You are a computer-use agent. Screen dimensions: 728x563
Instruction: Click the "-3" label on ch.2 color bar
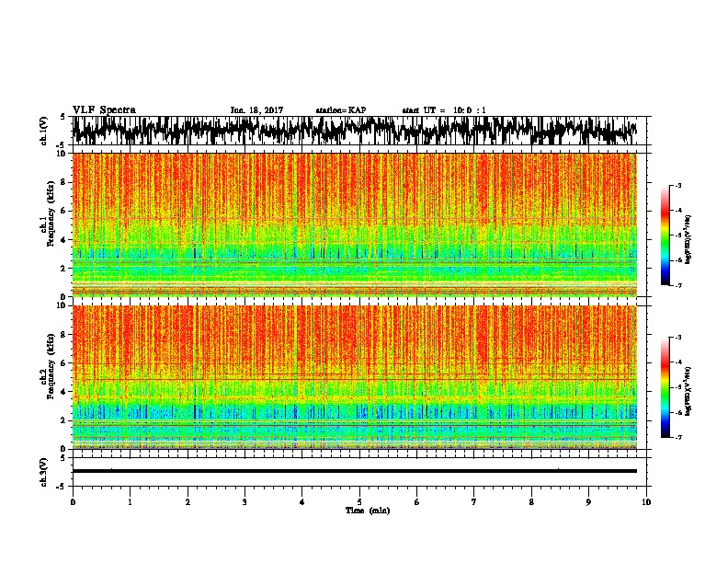click(677, 338)
